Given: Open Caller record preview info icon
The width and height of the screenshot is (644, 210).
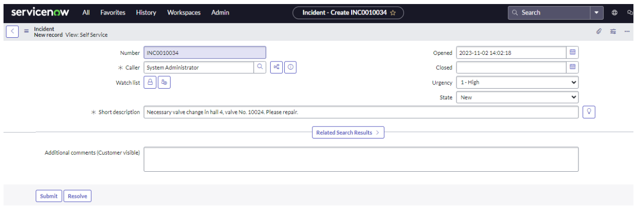Looking at the screenshot, I should click(x=290, y=67).
